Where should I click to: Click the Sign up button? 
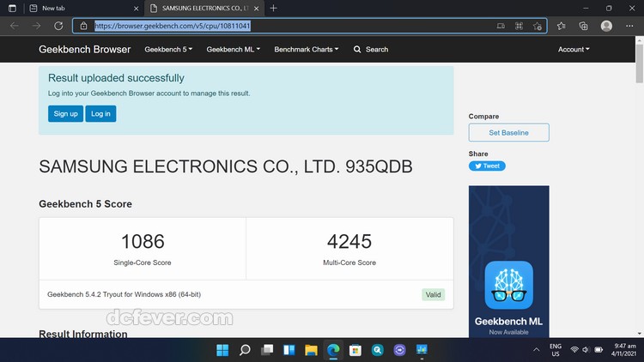tap(65, 113)
